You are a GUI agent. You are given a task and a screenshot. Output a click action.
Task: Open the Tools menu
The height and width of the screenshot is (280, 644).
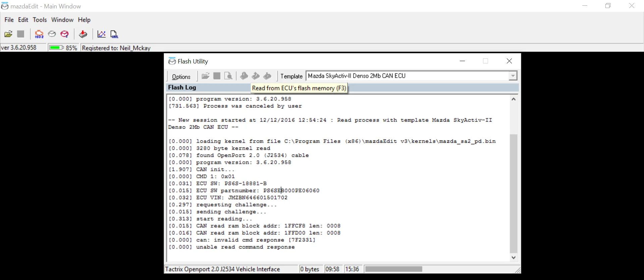coord(40,20)
